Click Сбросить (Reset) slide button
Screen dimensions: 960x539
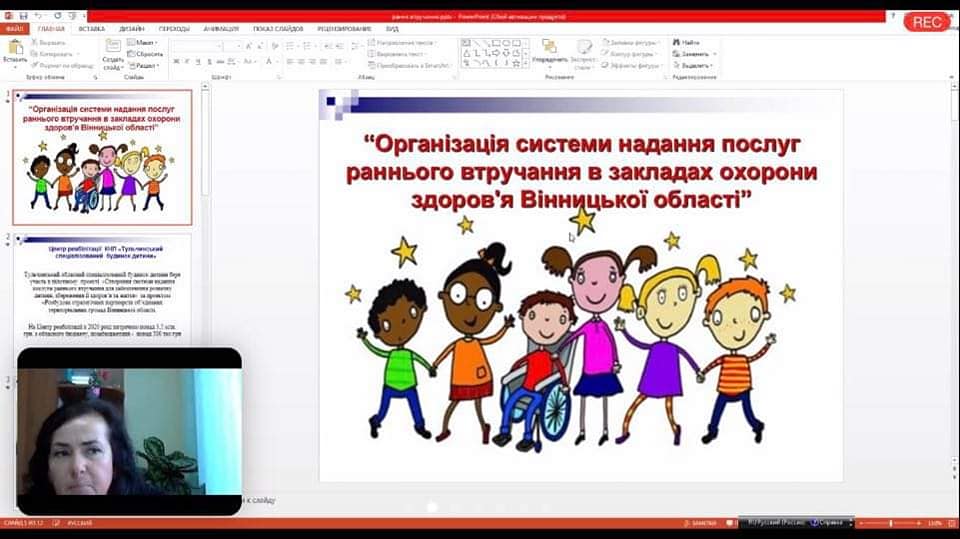(145, 54)
